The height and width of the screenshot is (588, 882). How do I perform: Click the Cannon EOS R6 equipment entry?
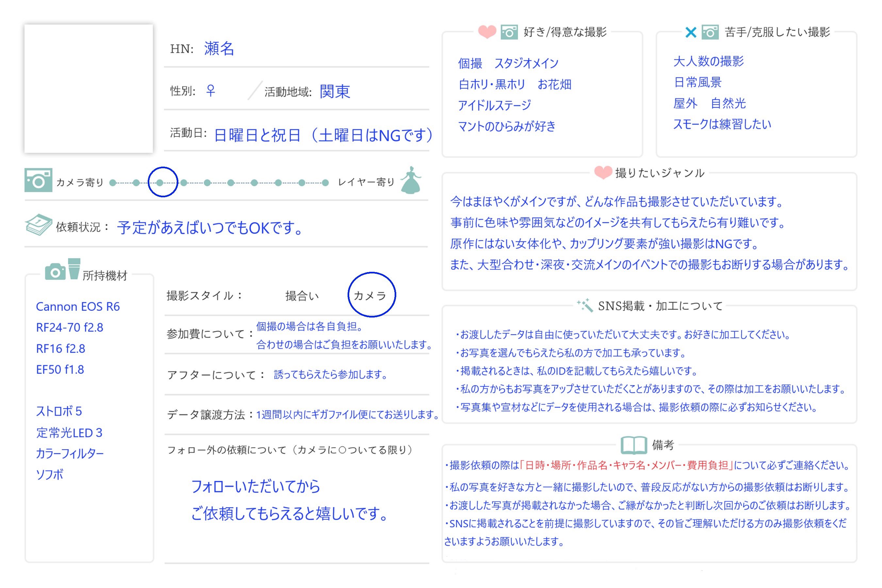[x=78, y=306]
